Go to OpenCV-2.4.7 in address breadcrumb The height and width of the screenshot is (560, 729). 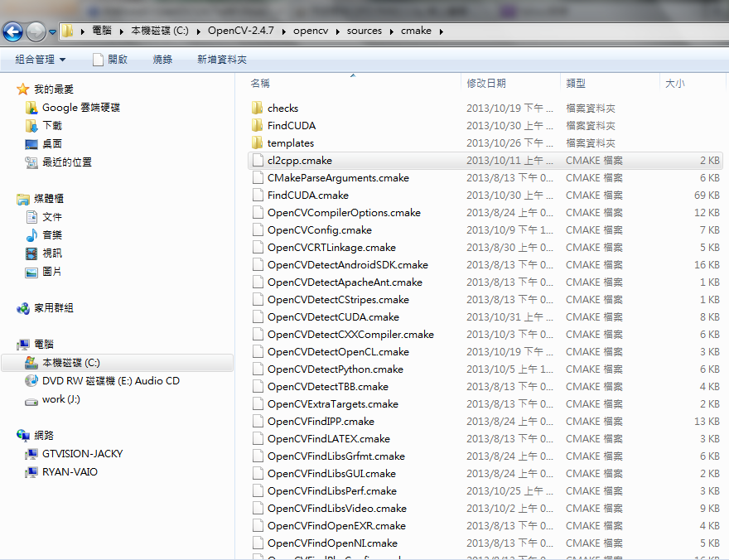click(x=241, y=31)
